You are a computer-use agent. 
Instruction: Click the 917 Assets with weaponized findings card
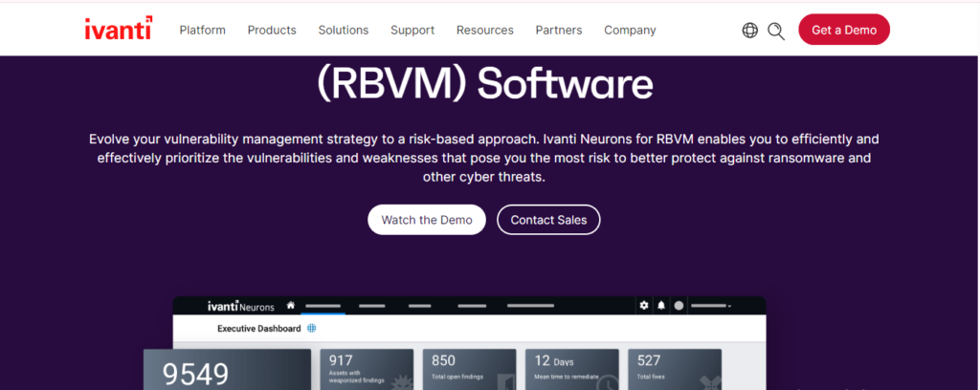367,369
